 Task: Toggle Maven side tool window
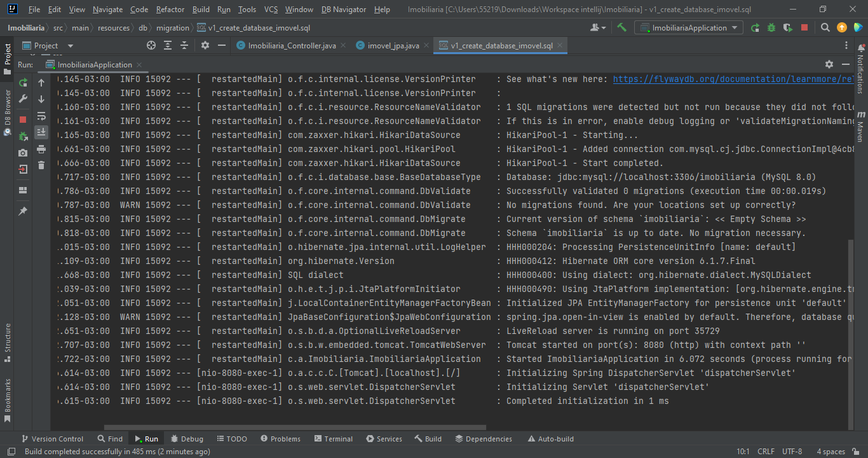(x=860, y=125)
